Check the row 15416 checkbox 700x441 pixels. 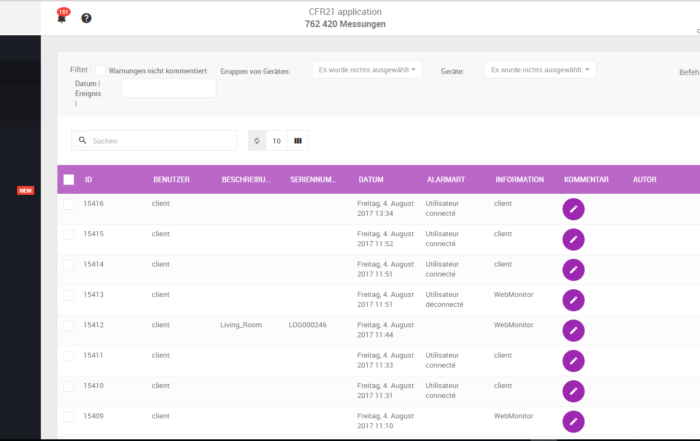[68, 204]
